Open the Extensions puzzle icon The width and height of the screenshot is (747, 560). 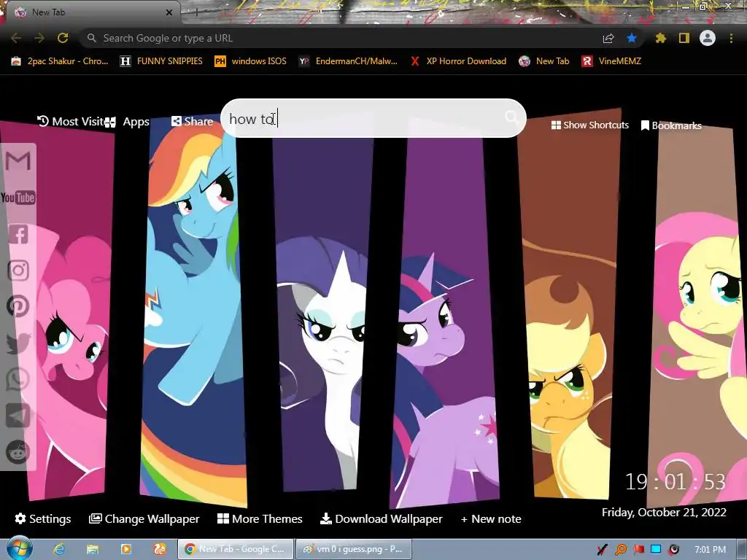[x=660, y=38]
